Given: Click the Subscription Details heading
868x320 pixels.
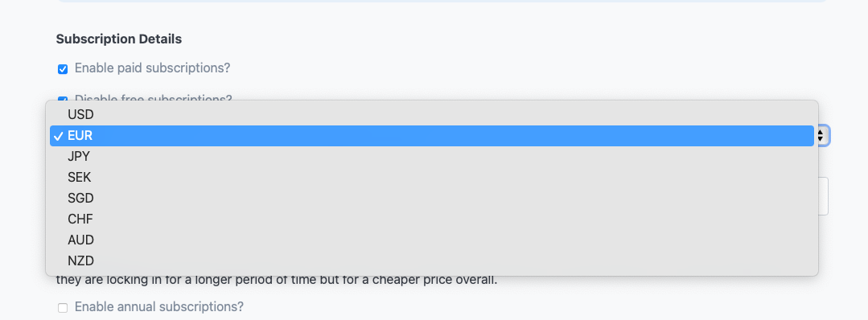Looking at the screenshot, I should (x=119, y=39).
